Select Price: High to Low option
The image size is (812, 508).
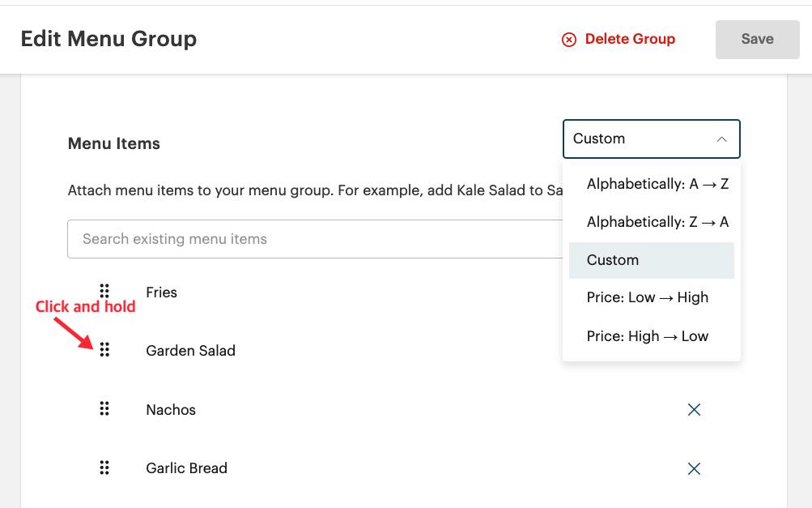click(648, 335)
